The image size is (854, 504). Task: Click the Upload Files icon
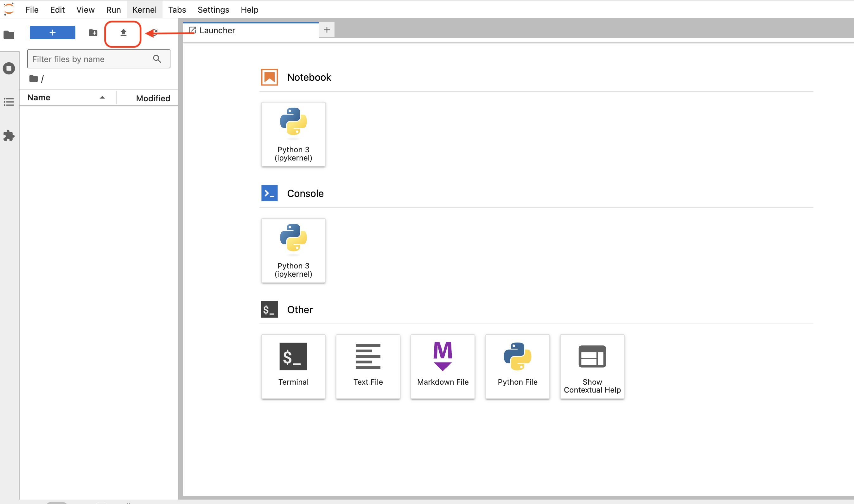point(123,33)
